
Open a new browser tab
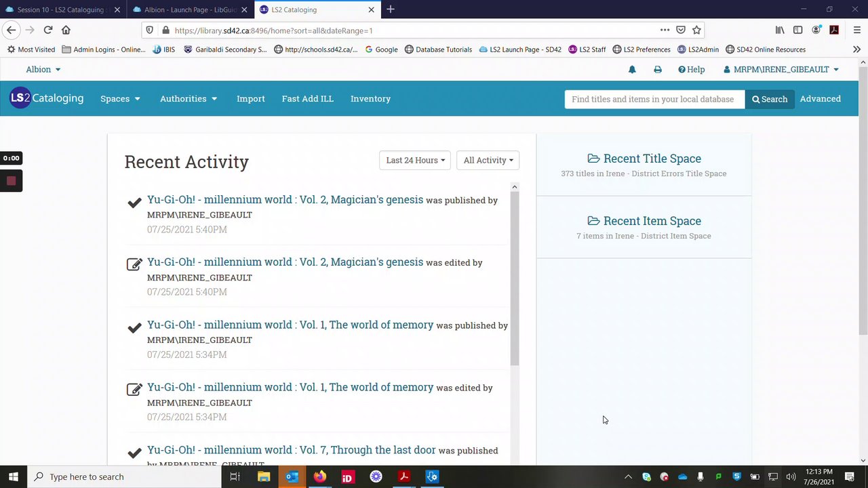coord(391,9)
